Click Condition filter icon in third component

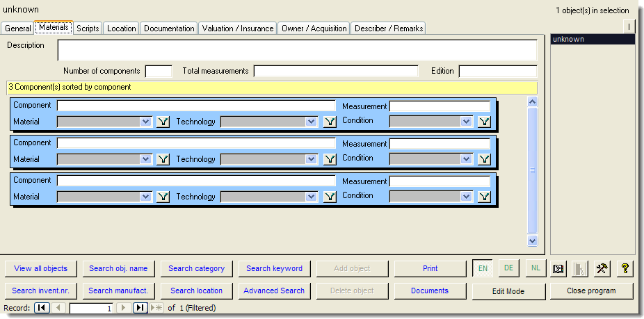tap(484, 197)
